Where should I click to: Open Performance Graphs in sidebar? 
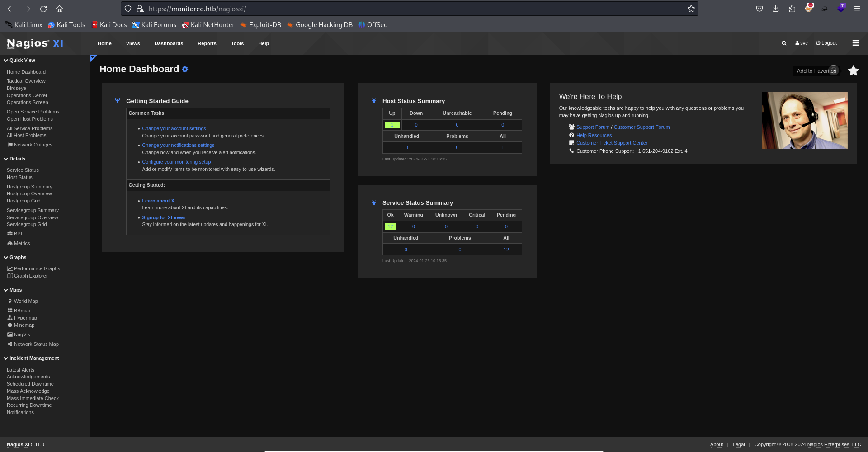click(33, 268)
